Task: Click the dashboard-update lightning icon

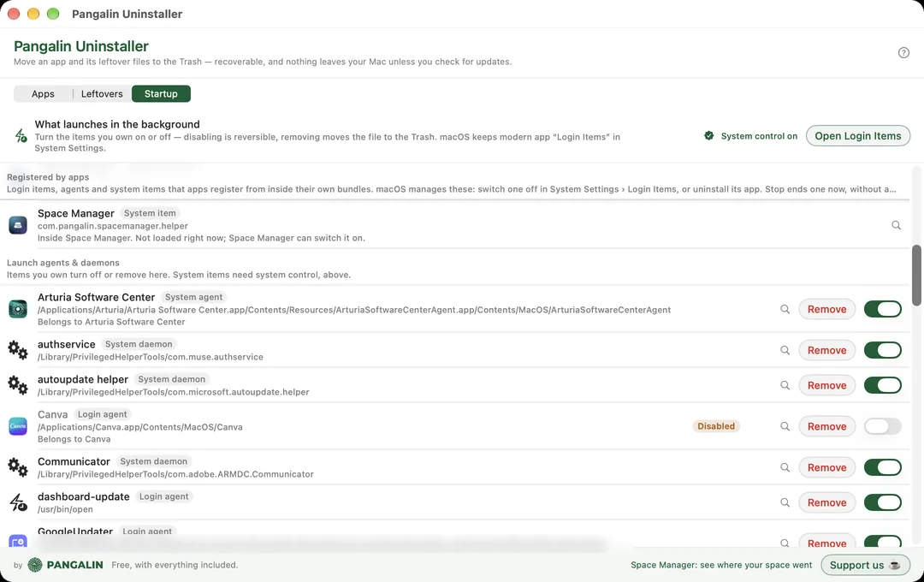Action: click(18, 502)
